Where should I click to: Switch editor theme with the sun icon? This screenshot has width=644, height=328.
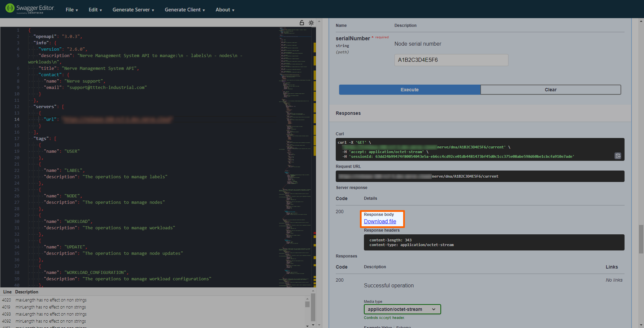click(x=311, y=23)
